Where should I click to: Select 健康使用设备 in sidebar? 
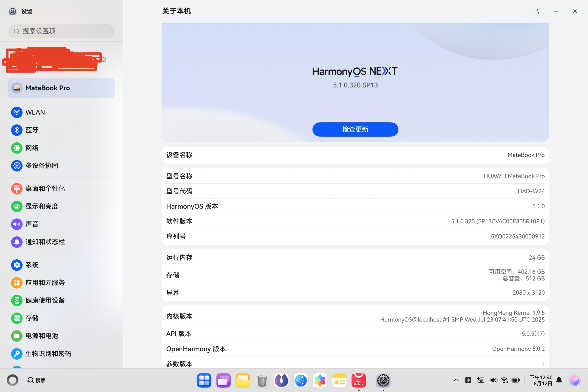click(61, 300)
